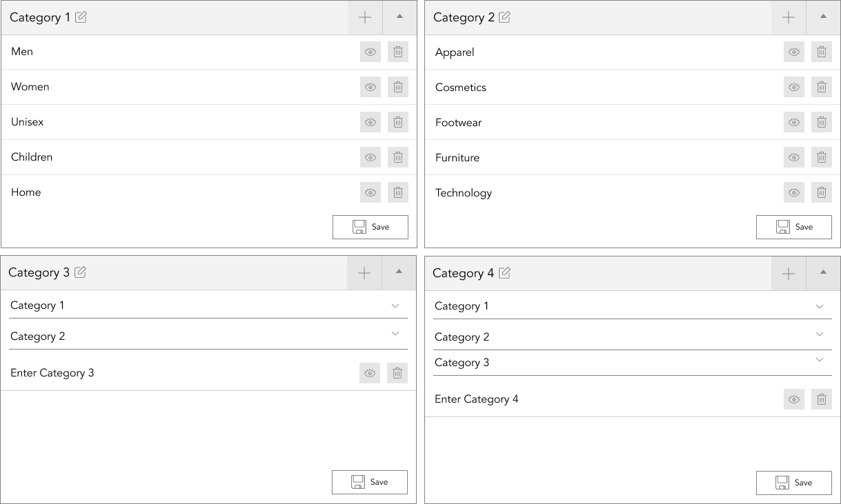Collapse the Category 1 panel with arrow

pyautogui.click(x=399, y=17)
